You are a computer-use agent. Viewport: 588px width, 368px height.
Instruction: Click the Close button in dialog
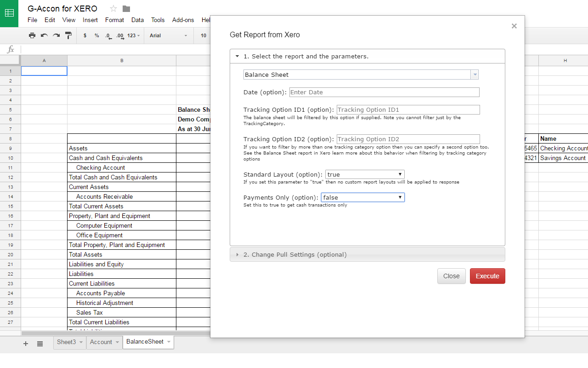click(x=451, y=276)
